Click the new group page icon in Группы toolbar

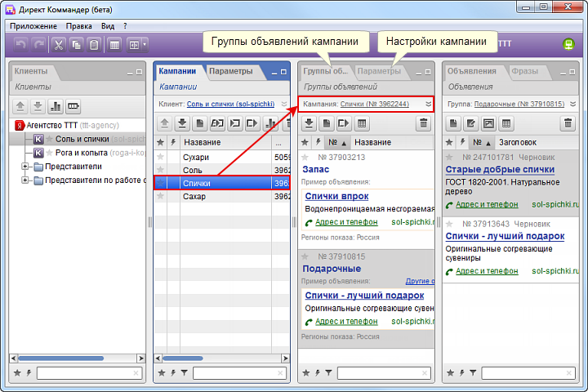[327, 123]
